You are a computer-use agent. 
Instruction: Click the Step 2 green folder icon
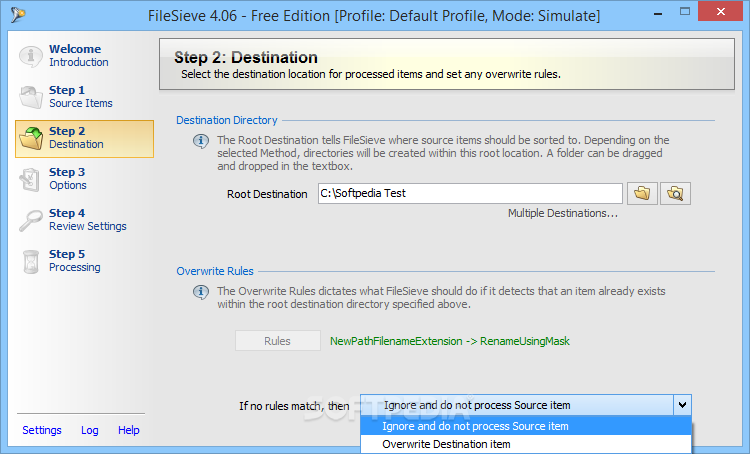31,138
